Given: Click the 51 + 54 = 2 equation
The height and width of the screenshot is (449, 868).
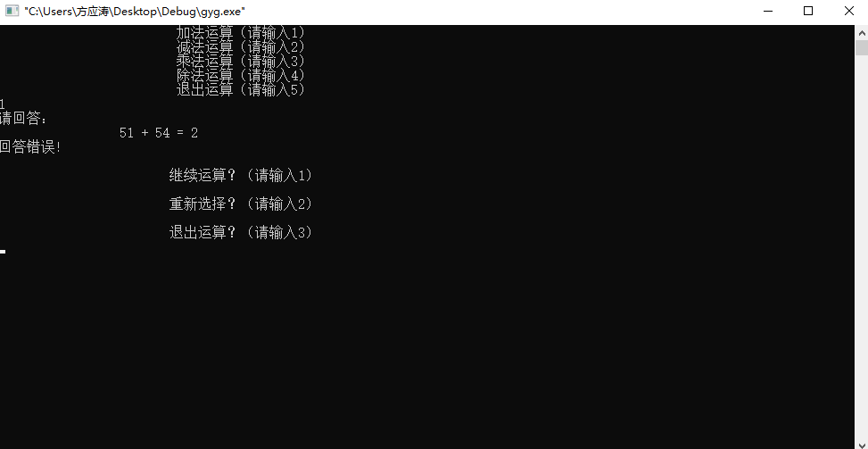Looking at the screenshot, I should (x=158, y=133).
